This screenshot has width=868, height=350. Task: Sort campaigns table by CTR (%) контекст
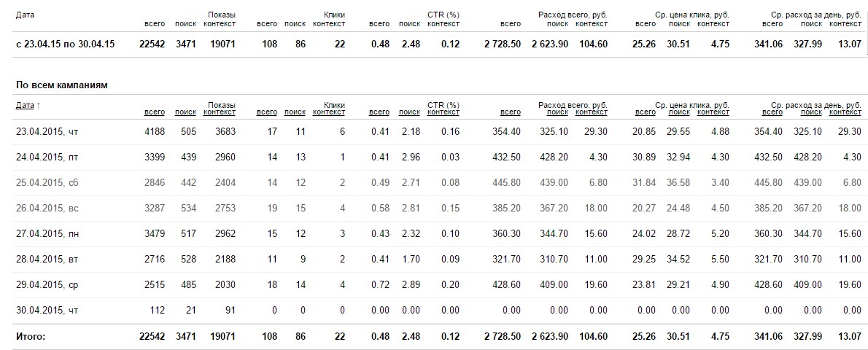[x=443, y=112]
